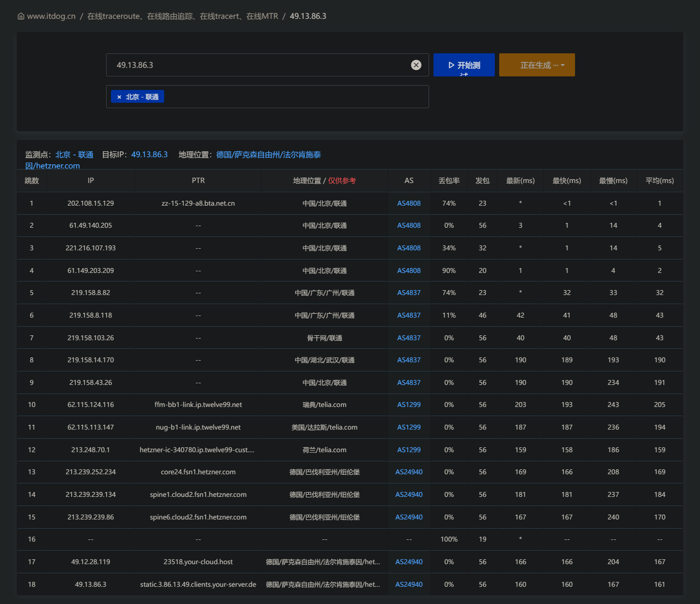The height and width of the screenshot is (604, 700).
Task: Open www.itdog.cn breadcrumb link
Action: tap(51, 16)
